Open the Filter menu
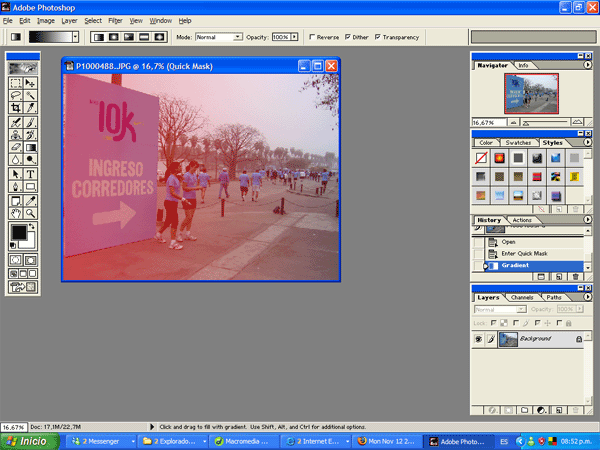 [115, 21]
